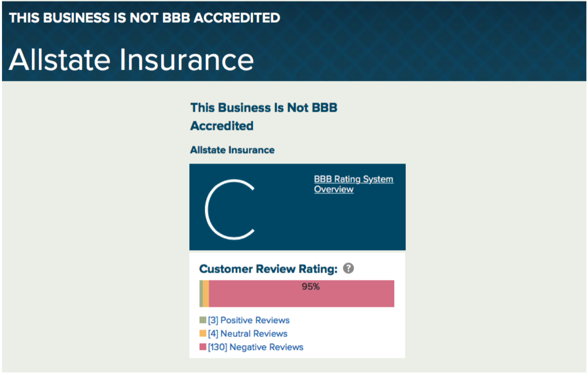
Task: Click the large Allstate Insurance page title
Action: [131, 59]
